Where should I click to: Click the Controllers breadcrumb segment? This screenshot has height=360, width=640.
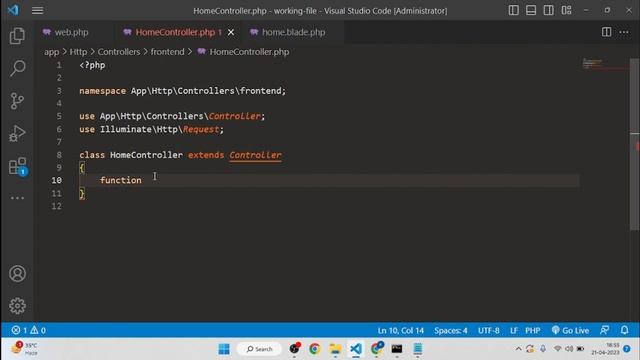click(x=119, y=52)
